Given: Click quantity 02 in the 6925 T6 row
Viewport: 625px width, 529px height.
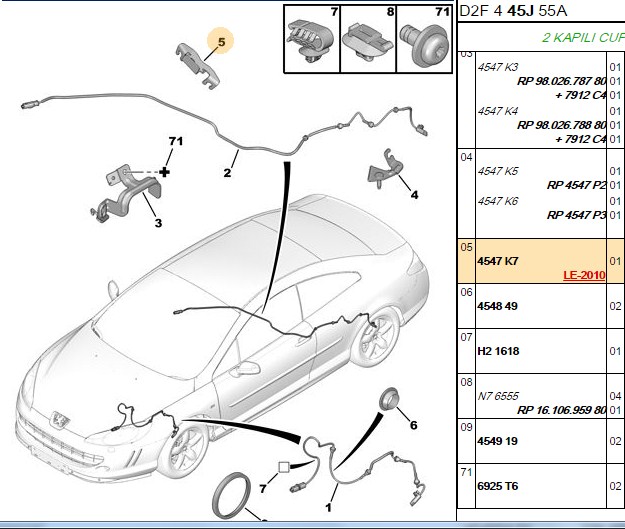Looking at the screenshot, I should pyautogui.click(x=615, y=486).
